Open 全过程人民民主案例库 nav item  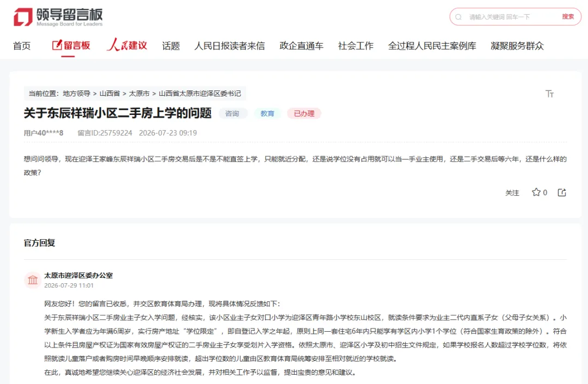432,46
